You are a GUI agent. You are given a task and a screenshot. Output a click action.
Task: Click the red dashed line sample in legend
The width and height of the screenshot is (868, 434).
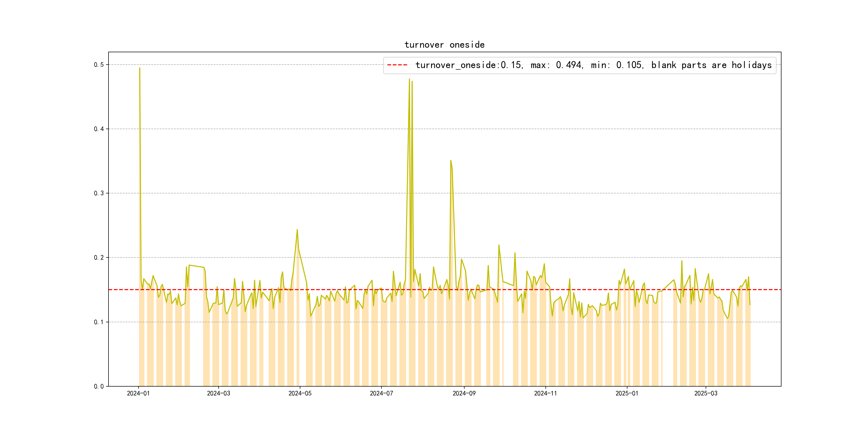pos(397,65)
